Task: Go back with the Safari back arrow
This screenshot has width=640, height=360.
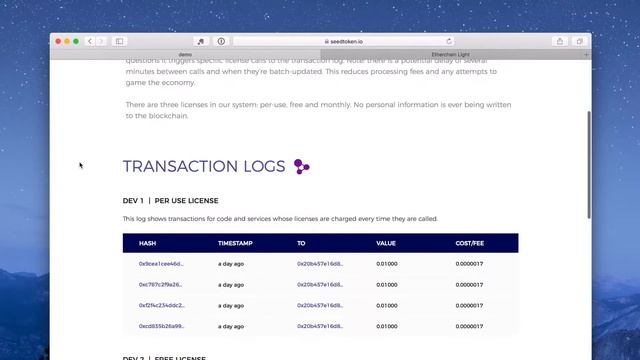Action: (90, 41)
